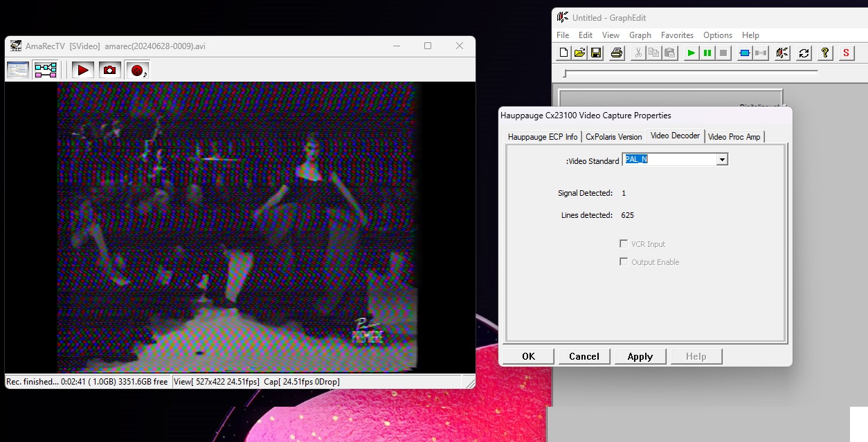
Task: Click the GraphEdit title bar app icon
Action: pos(563,17)
